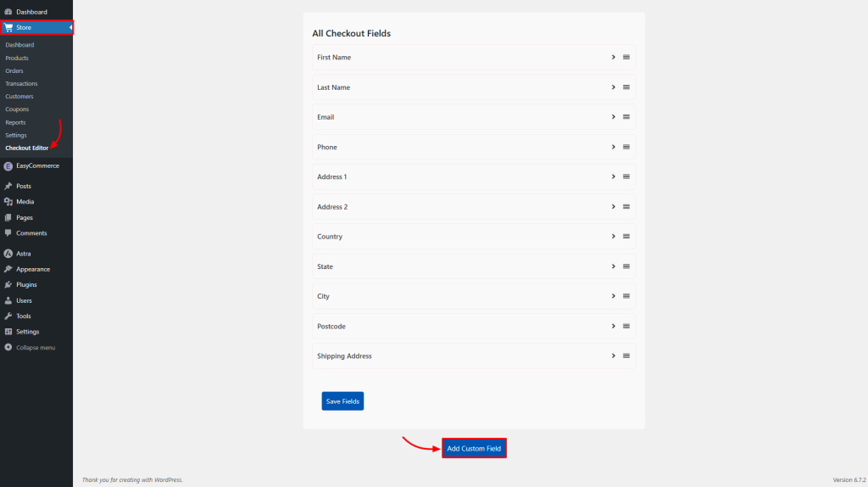Select the Country row label

click(330, 237)
